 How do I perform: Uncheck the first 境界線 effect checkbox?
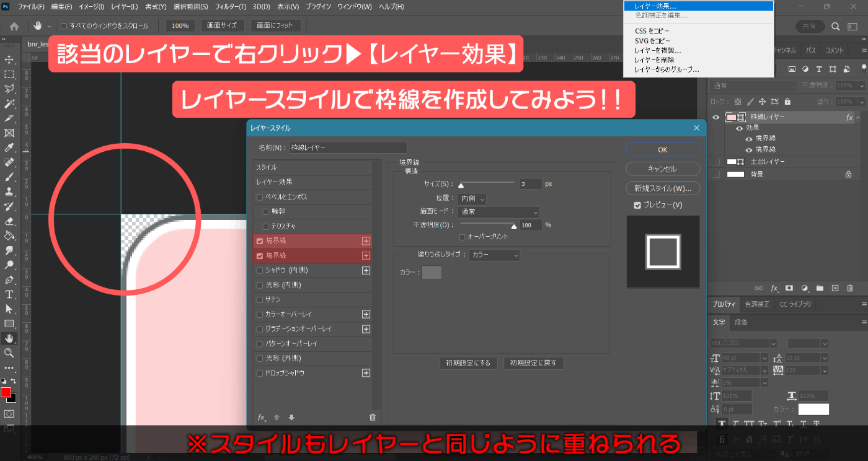[260, 241]
